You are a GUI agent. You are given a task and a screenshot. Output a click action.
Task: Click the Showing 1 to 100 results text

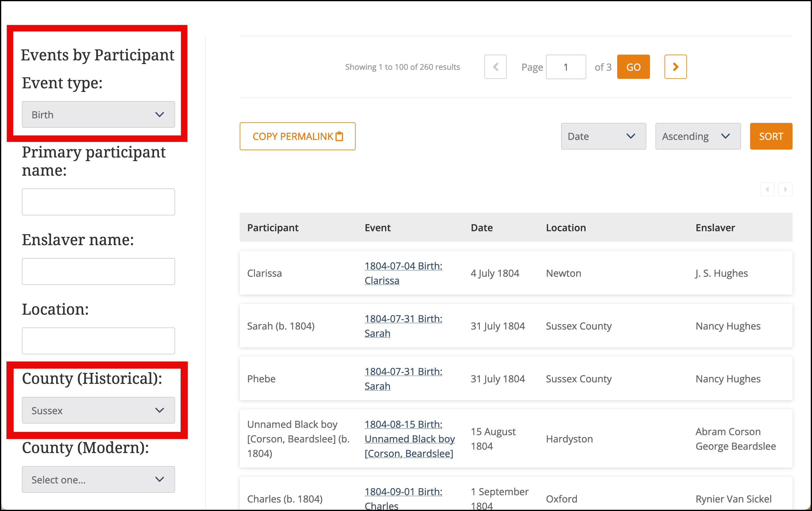coord(402,67)
